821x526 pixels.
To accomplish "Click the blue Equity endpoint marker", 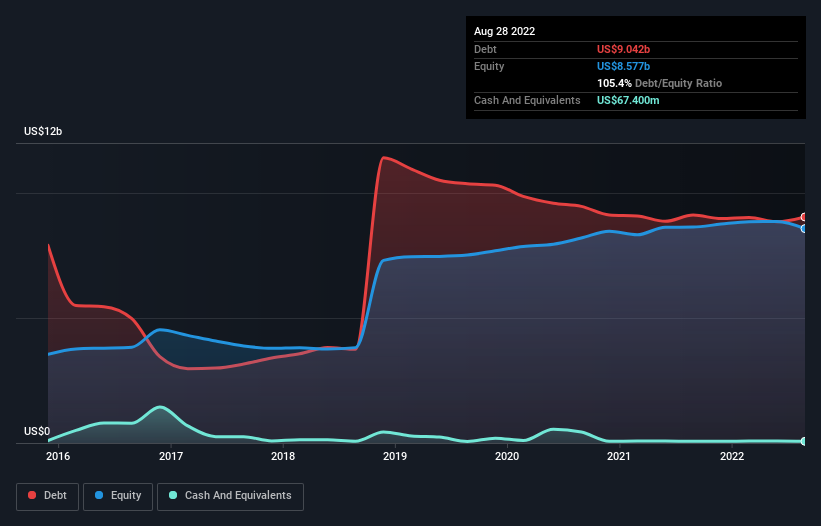I will pyautogui.click(x=805, y=229).
